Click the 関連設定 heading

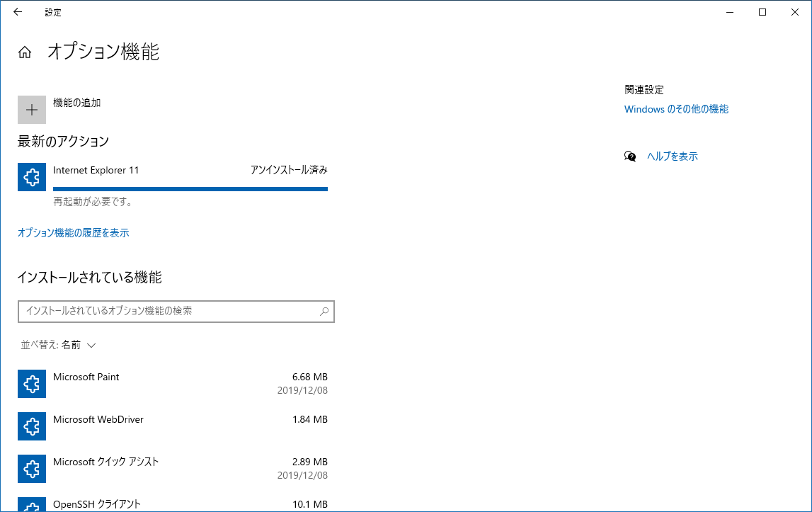point(644,90)
